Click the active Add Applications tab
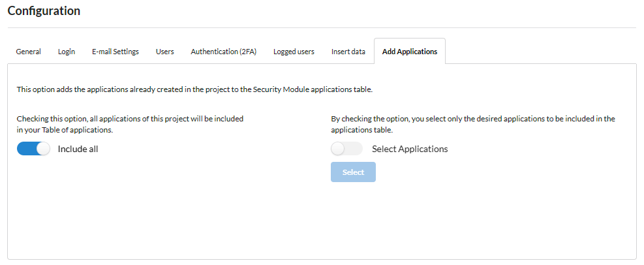 [x=409, y=52]
